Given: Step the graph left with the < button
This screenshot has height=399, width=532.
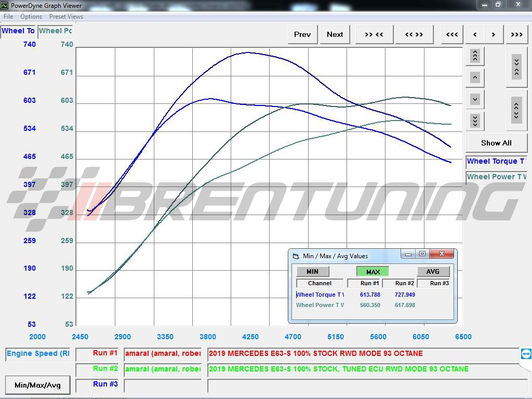Looking at the screenshot, I should point(475,34).
